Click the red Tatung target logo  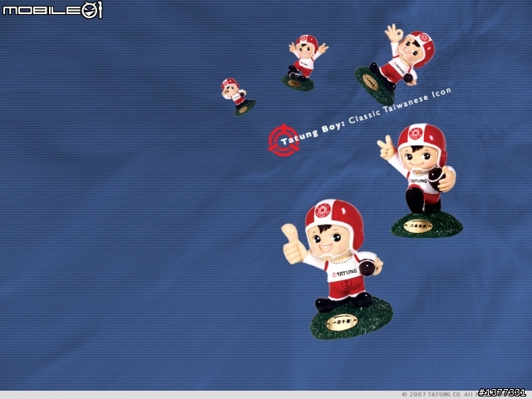coord(283,140)
